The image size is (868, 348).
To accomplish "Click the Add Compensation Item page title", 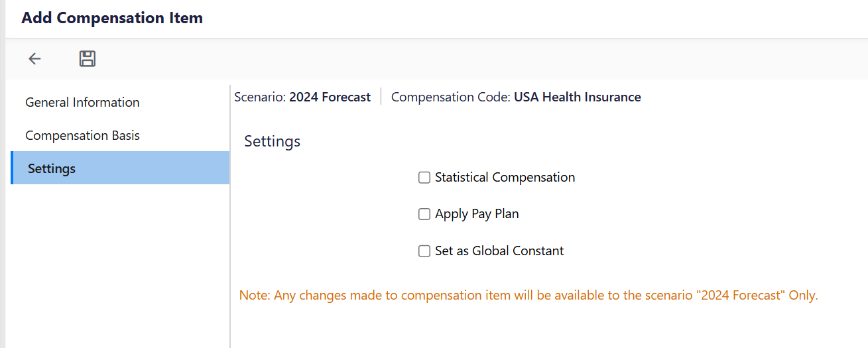I will pyautogui.click(x=112, y=18).
